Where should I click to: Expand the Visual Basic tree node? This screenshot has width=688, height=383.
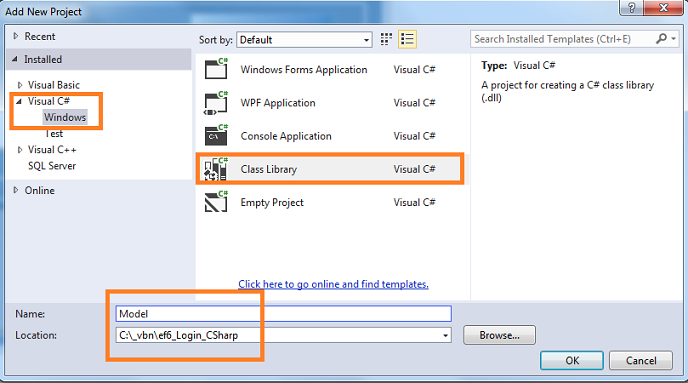[20, 85]
